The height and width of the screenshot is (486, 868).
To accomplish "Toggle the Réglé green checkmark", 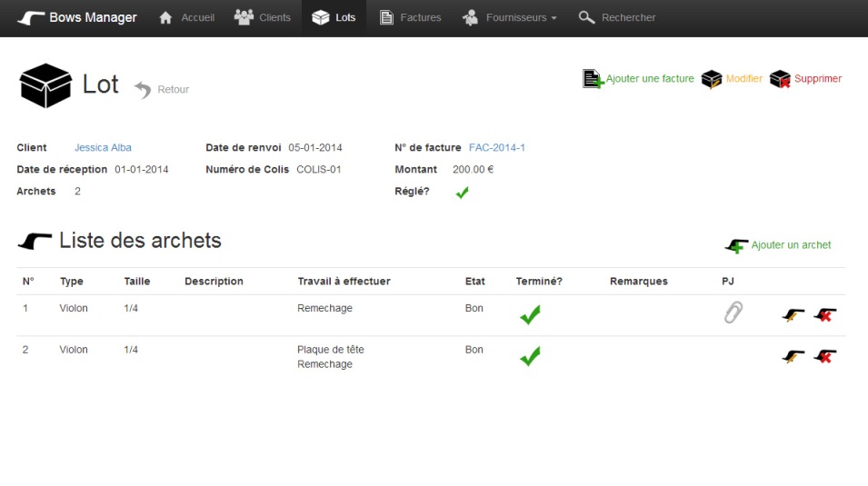I will tap(462, 193).
